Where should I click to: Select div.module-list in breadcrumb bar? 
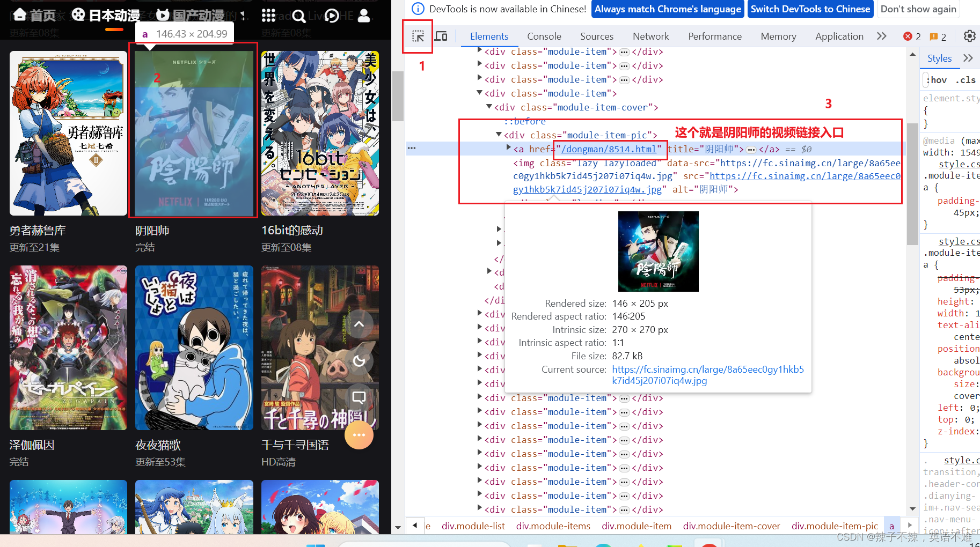point(473,526)
